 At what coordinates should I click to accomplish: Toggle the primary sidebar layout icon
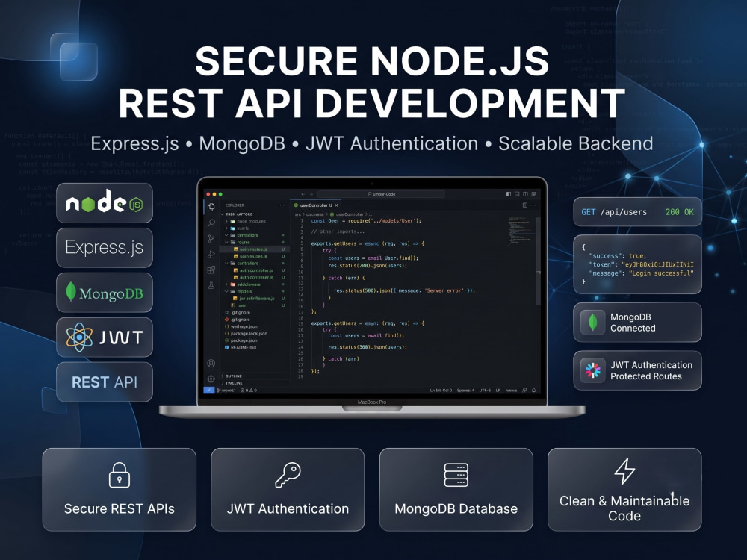pyautogui.click(x=509, y=194)
